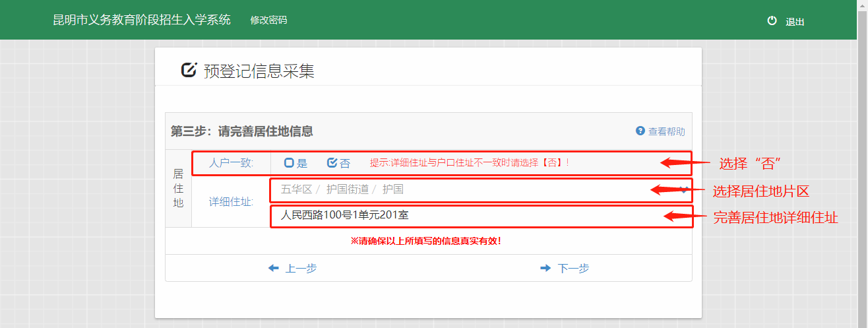Click the left arrow icon for 上一步
The image size is (868, 328).
pos(274,268)
